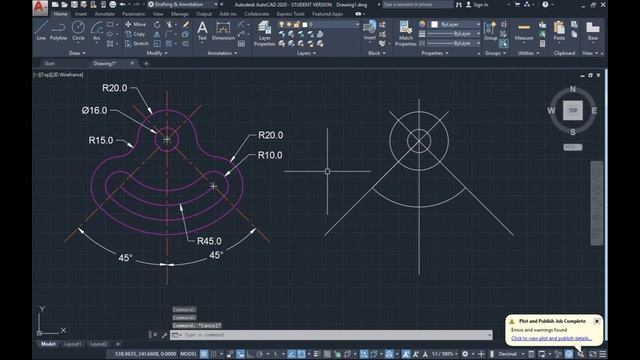This screenshot has height=360, width=640.
Task: Click the Open file icon
Action: 64,4
